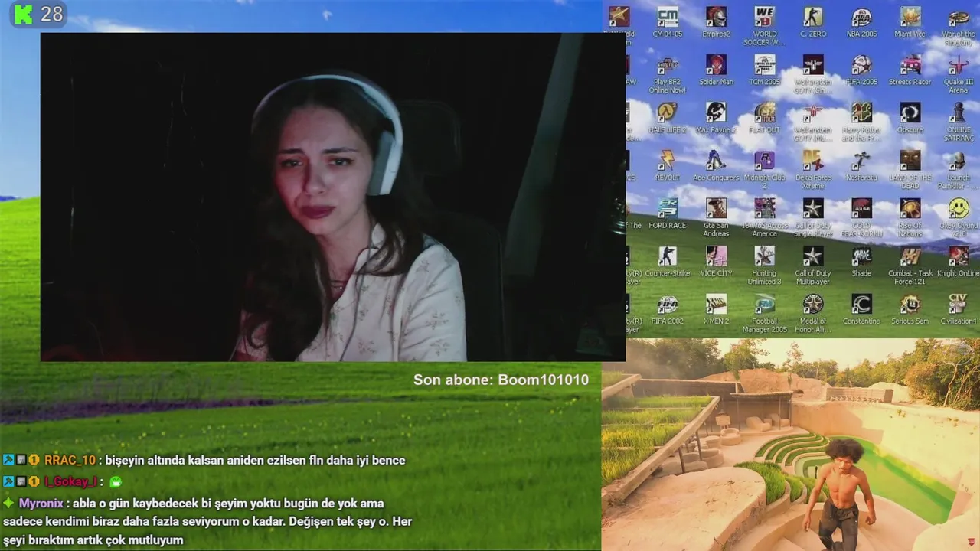Click the viewer count 28
The height and width of the screenshot is (551, 980).
click(51, 14)
